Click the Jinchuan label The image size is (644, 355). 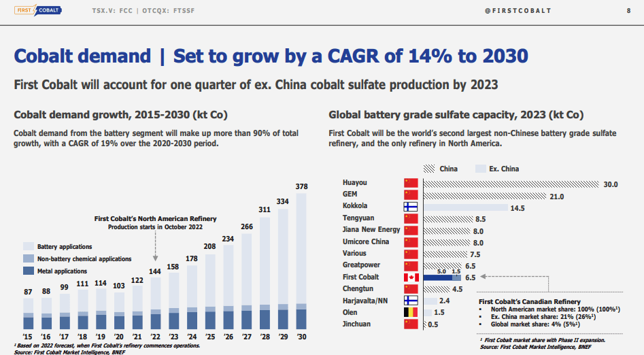(356, 324)
